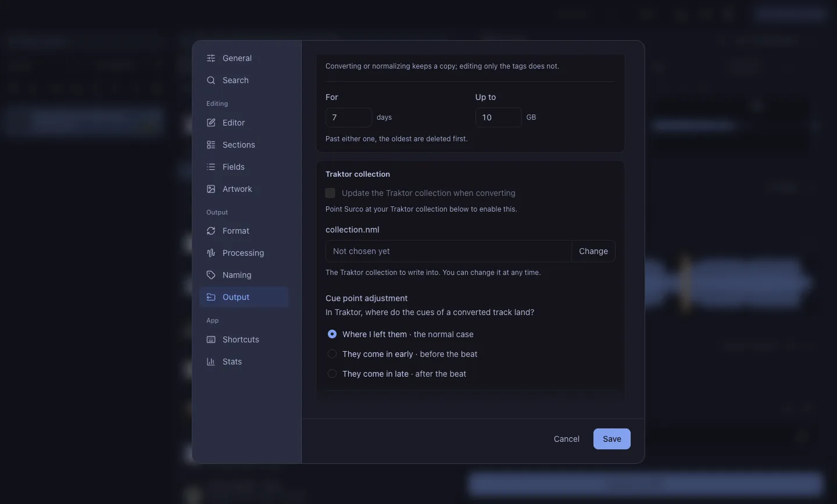Click the Fields list icon

211,167
